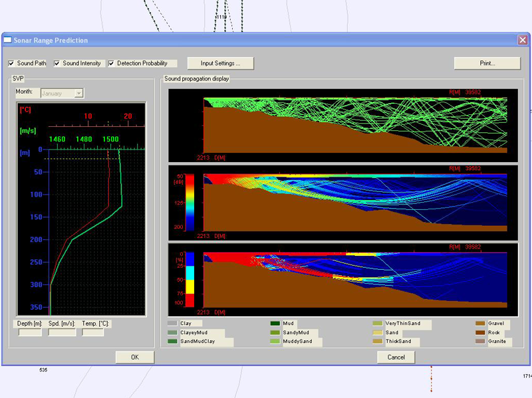This screenshot has width=532, height=398.
Task: Focus the Temp. [°C] input field
Action: [93, 332]
